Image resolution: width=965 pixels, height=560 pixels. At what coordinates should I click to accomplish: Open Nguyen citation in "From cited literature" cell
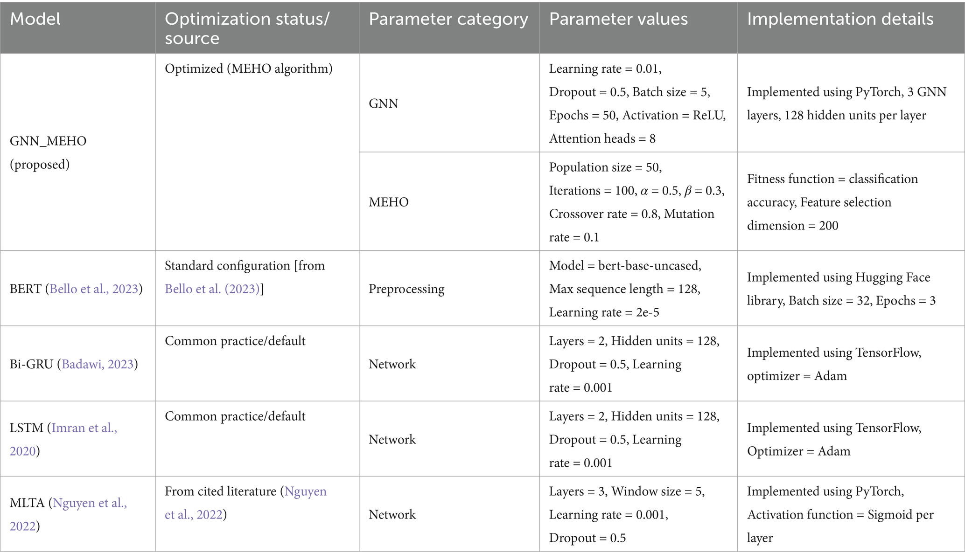305,491
